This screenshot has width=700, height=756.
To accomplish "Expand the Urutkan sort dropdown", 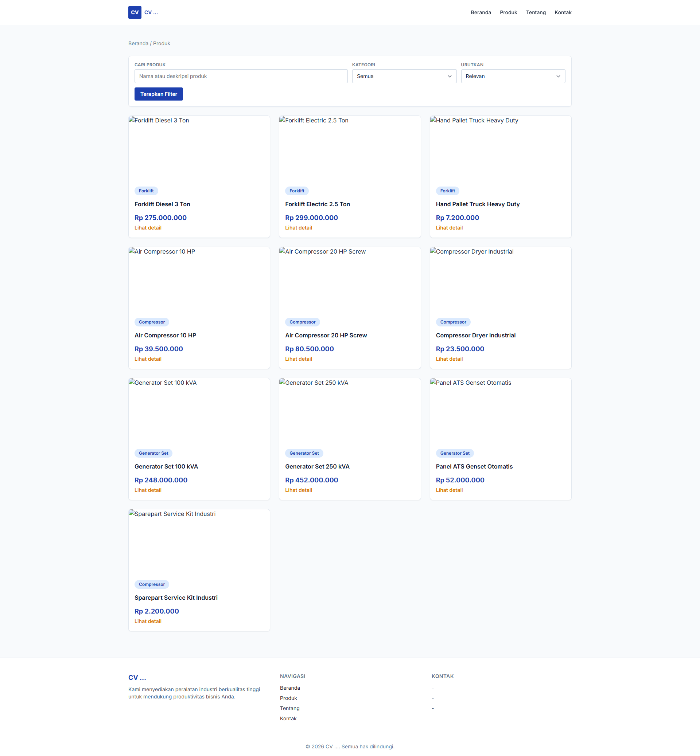I will [513, 76].
